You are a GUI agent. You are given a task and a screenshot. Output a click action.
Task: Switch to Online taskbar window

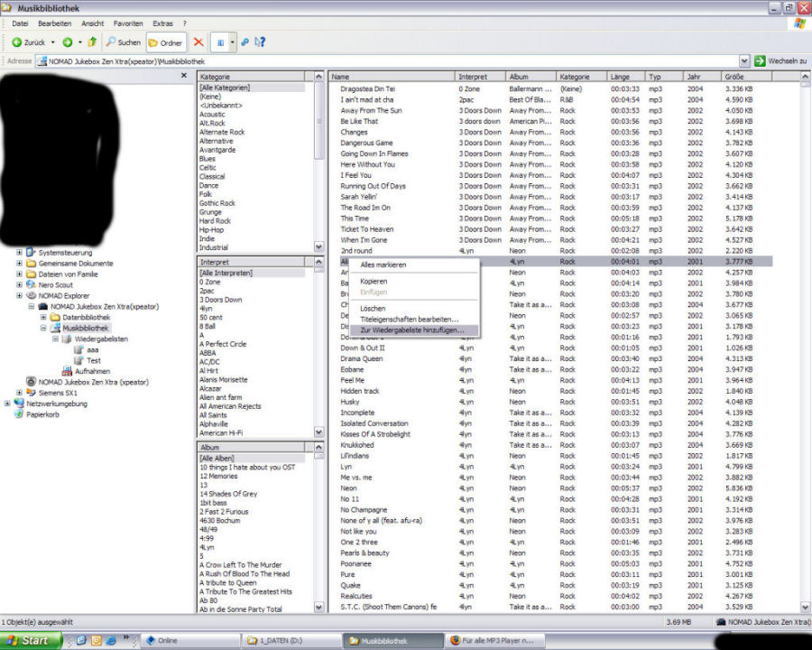click(191, 641)
